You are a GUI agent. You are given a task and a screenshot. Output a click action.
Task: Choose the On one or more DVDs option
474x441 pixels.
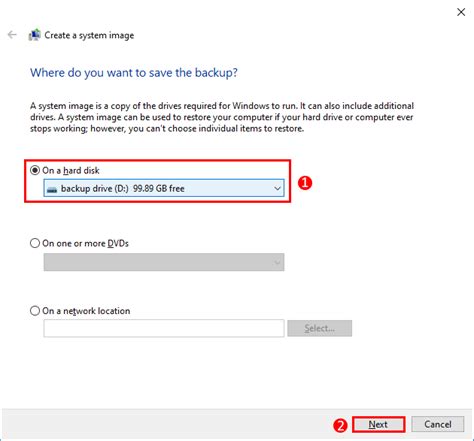click(35, 243)
